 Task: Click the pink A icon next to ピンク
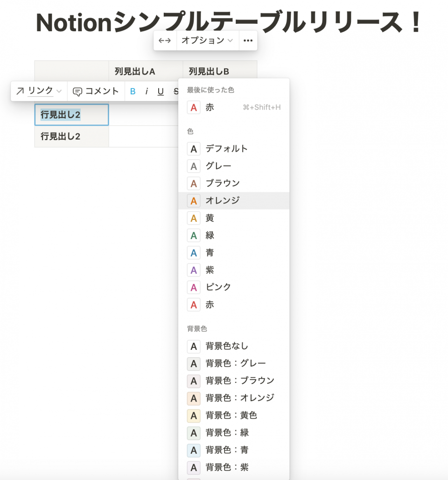coord(194,287)
